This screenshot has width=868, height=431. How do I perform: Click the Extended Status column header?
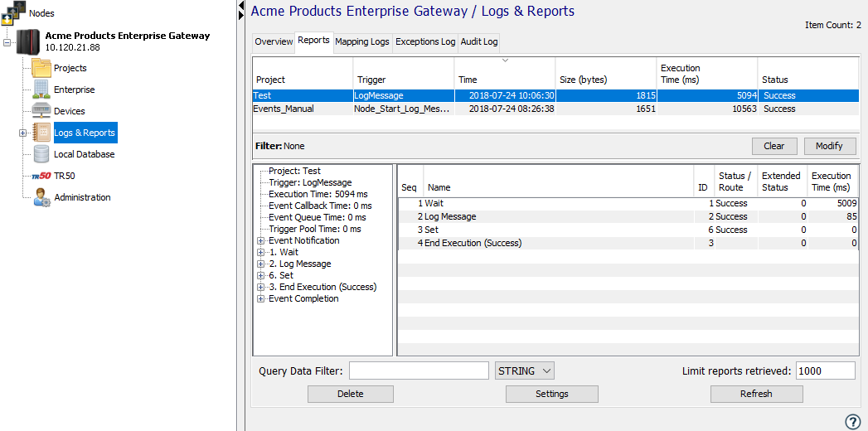point(783,181)
